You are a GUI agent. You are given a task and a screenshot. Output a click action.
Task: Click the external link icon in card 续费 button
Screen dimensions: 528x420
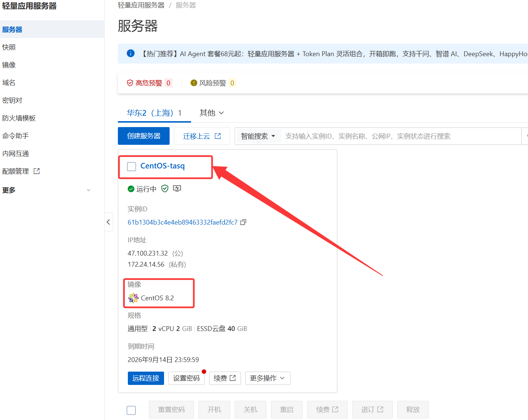pyautogui.click(x=233, y=378)
